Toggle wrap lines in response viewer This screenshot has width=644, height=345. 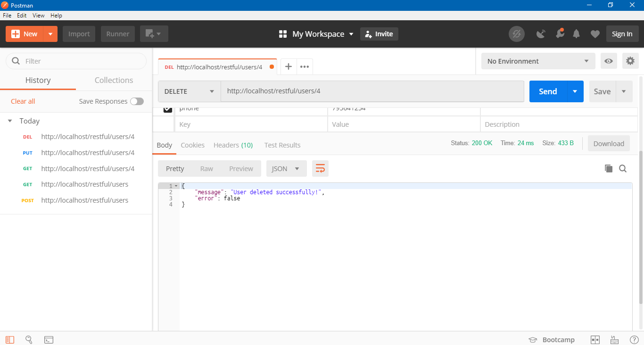point(320,168)
